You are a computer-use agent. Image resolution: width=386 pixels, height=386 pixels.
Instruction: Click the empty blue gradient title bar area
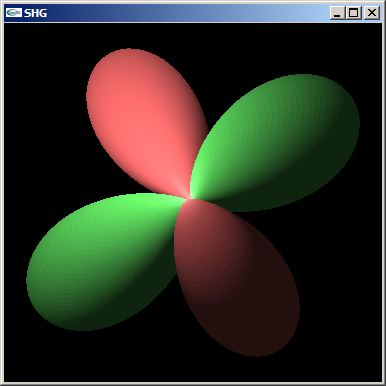click(187, 13)
